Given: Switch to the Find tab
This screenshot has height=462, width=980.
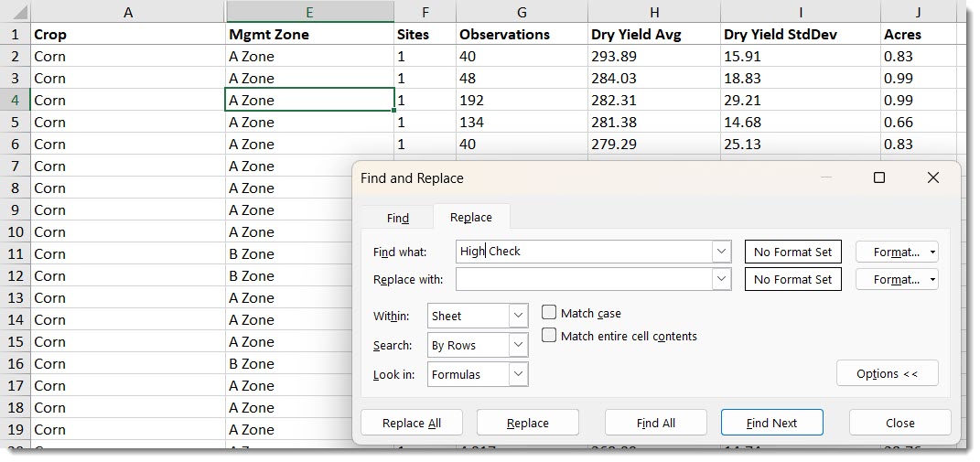Looking at the screenshot, I should point(398,218).
